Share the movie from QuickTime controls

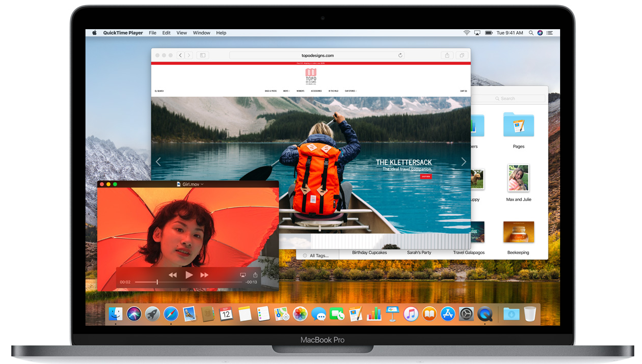[x=255, y=275]
